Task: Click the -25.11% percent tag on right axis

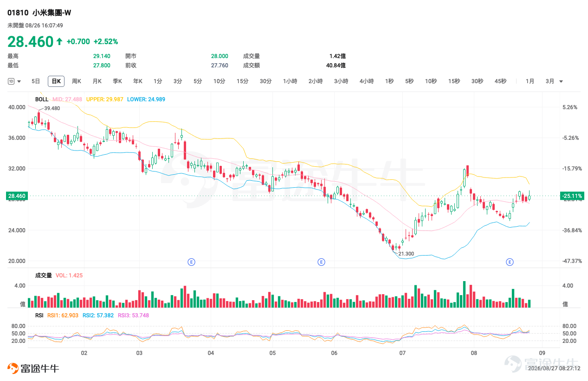Action: (x=571, y=196)
